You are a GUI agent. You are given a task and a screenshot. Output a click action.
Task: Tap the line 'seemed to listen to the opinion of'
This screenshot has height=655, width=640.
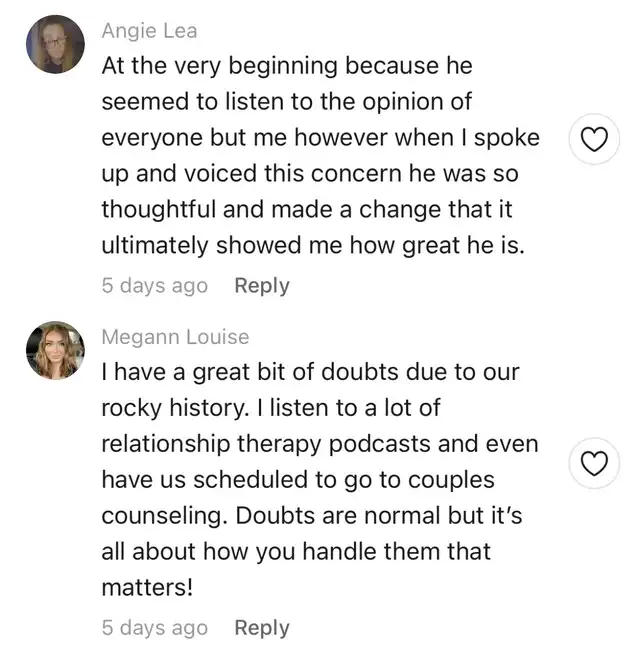click(287, 102)
